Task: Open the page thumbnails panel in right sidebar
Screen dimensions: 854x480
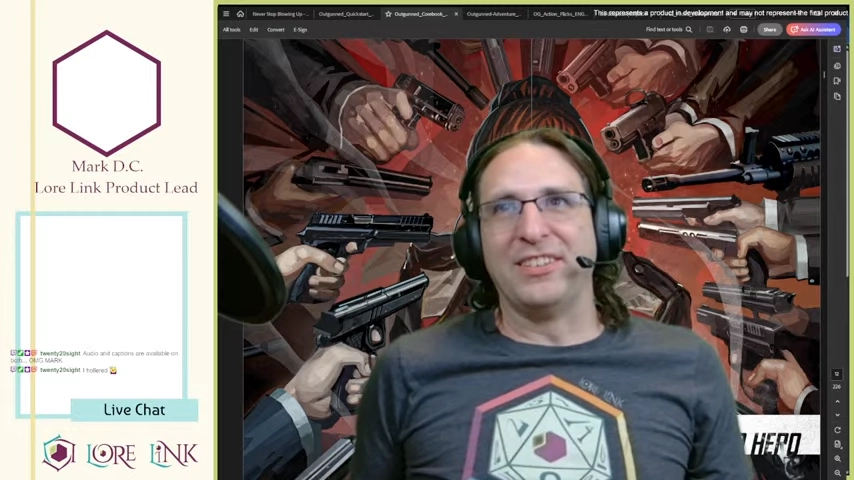Action: point(837,96)
